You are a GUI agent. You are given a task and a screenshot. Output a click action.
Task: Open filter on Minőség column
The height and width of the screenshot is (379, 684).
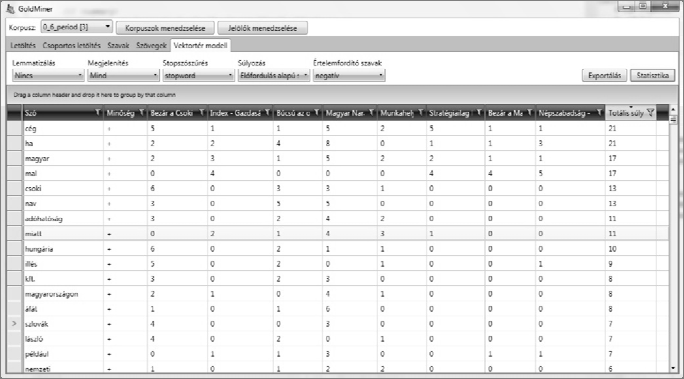[142, 113]
